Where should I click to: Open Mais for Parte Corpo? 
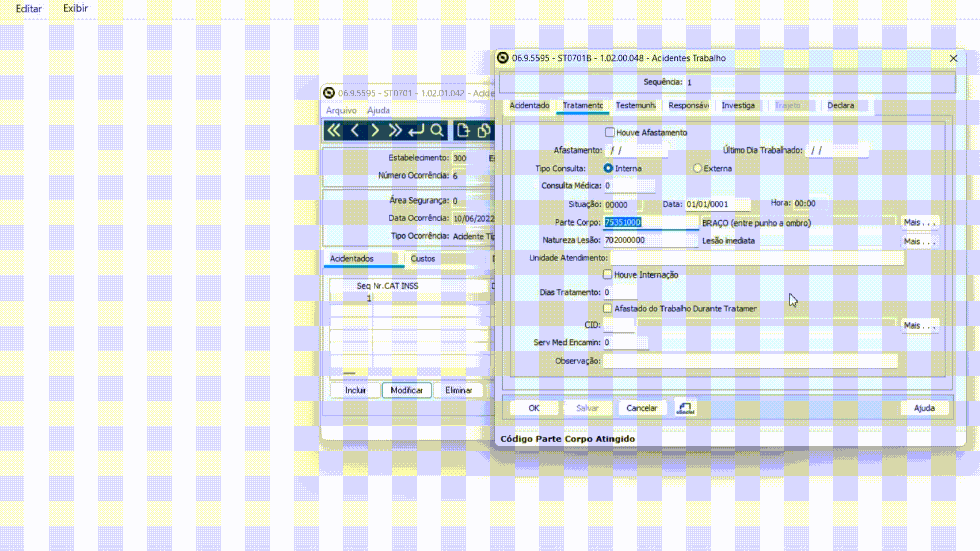coord(920,222)
